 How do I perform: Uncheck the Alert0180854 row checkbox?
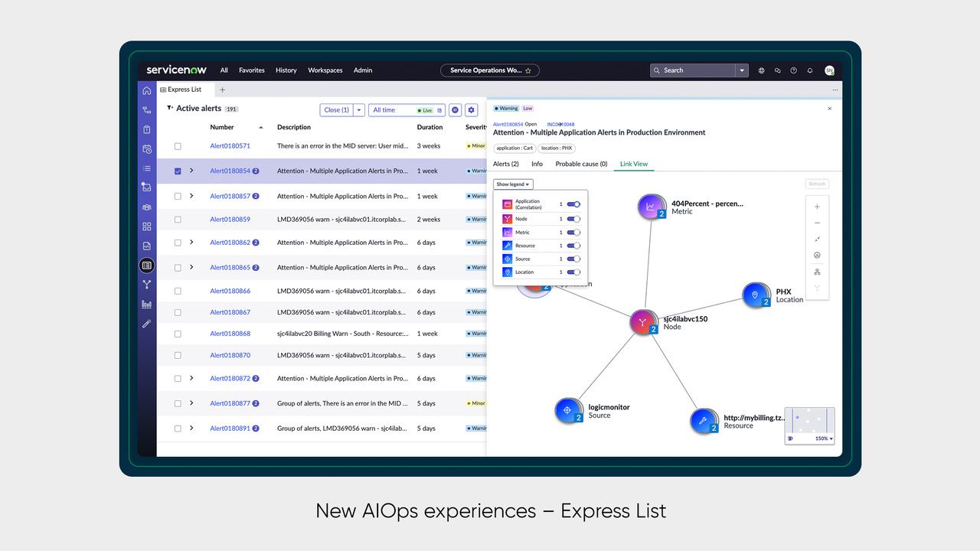tap(178, 171)
